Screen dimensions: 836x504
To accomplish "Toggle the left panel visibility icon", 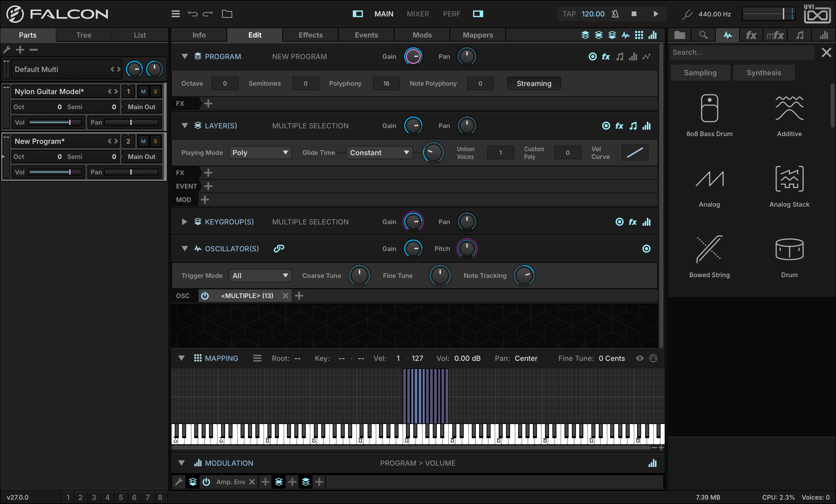I will [x=358, y=14].
